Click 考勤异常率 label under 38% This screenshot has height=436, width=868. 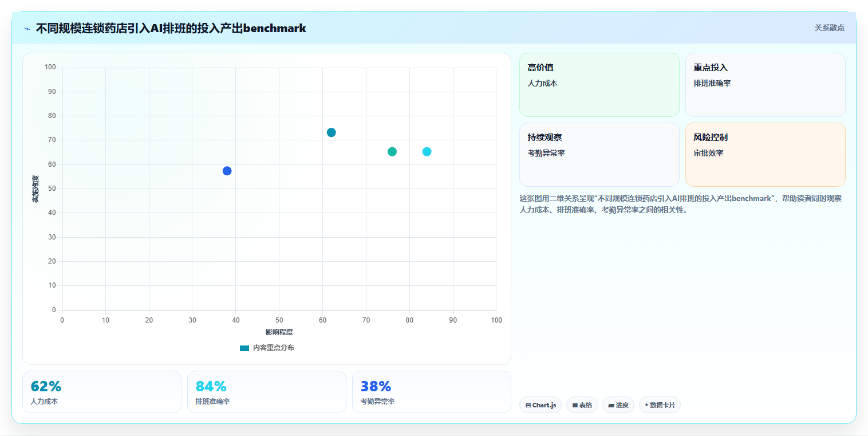click(x=377, y=402)
